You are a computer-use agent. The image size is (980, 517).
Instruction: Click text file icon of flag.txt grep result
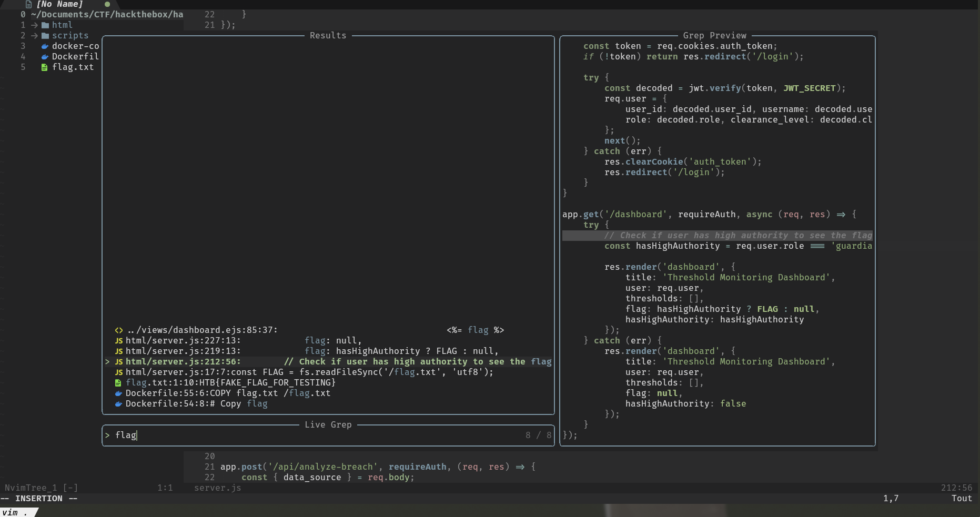pos(118,383)
